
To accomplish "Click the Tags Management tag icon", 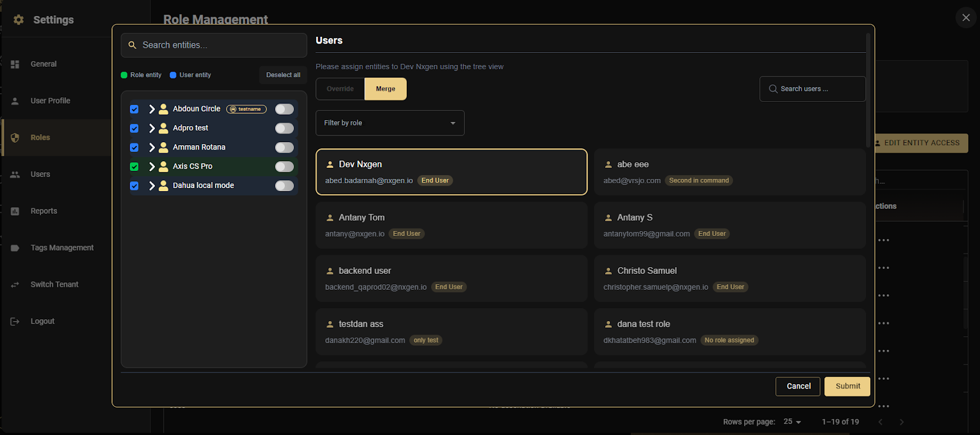I will tap(15, 248).
